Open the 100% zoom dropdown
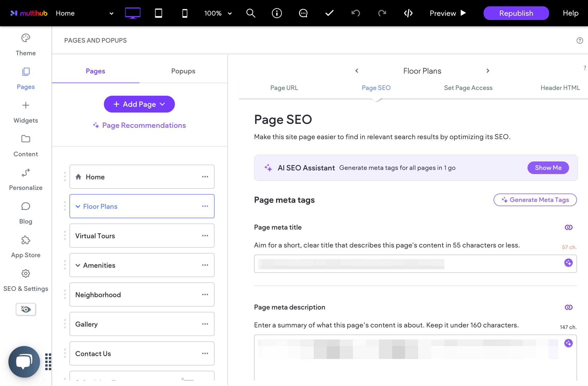Screen dimensions: 588x386 [218, 13]
